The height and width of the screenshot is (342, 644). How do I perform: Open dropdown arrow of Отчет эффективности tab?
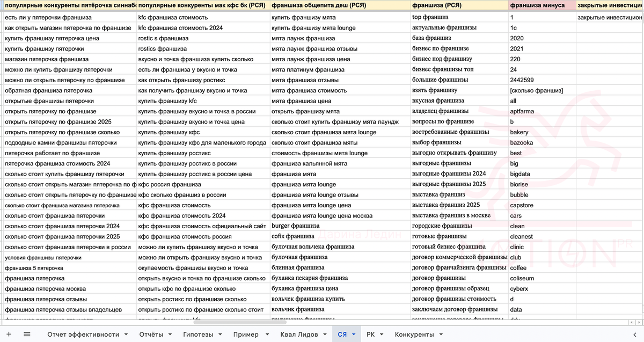click(x=126, y=334)
